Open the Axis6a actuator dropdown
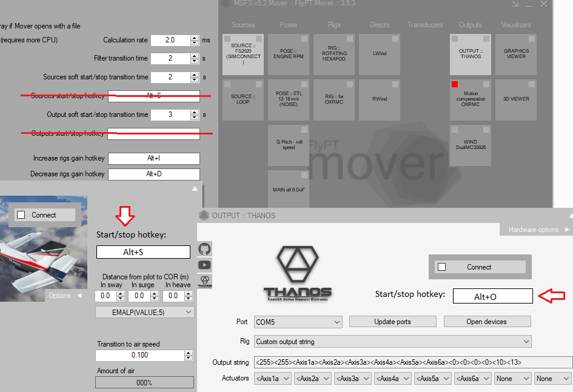Viewport: 573px width, 392px height. 473,379
